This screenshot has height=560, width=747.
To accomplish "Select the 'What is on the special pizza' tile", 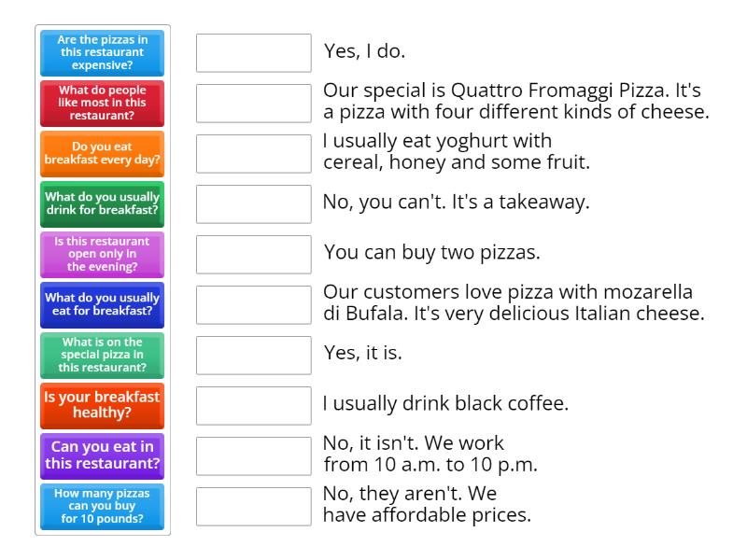I will pos(103,356).
